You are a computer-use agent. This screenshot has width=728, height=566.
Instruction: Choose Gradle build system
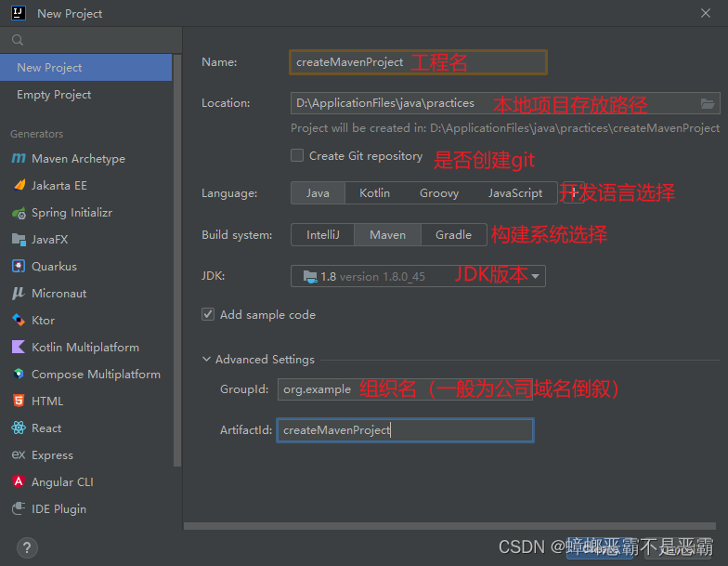(x=453, y=234)
